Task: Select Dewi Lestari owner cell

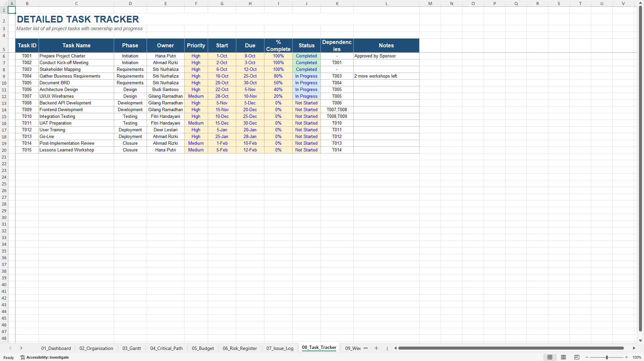Action: coord(165,130)
